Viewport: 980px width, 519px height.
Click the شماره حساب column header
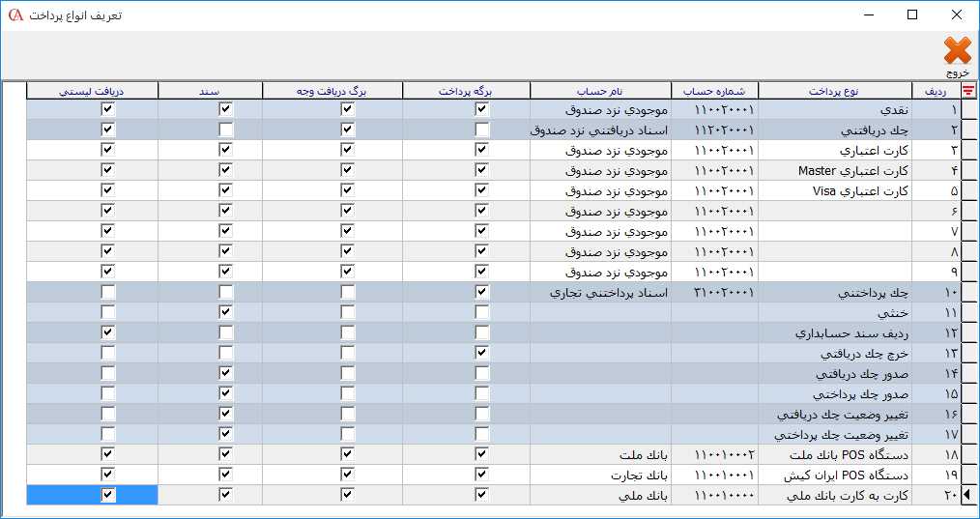point(719,91)
